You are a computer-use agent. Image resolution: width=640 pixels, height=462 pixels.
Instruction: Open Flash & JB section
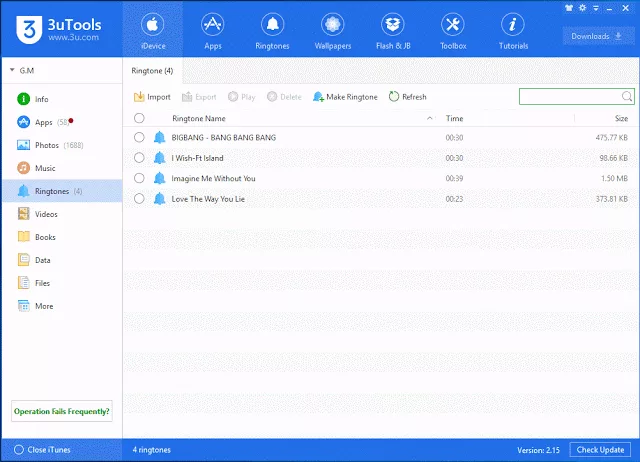(393, 24)
